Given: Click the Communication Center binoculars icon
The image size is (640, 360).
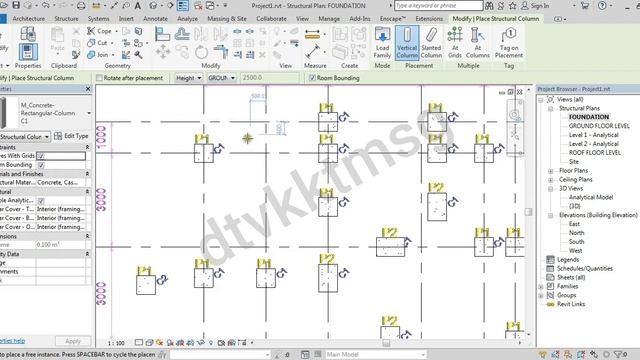Looking at the screenshot, I should (489, 6).
